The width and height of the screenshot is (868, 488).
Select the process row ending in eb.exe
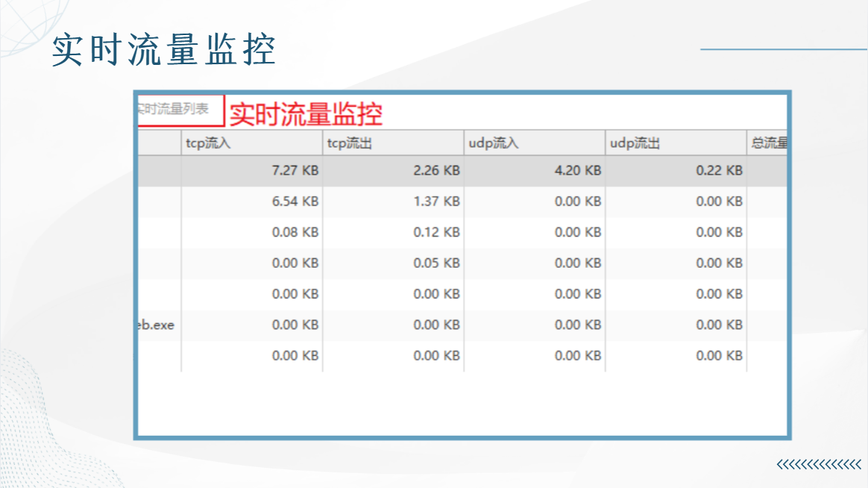(x=462, y=325)
